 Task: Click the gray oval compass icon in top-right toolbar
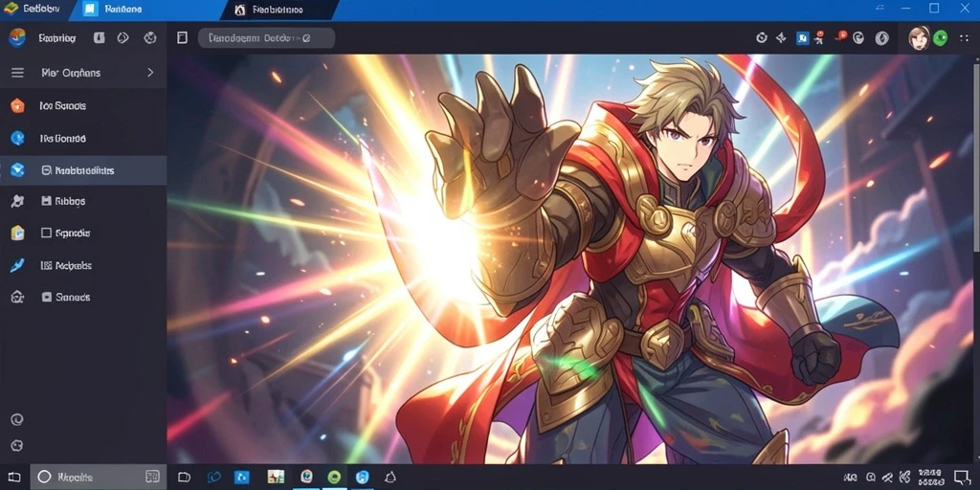(x=881, y=38)
